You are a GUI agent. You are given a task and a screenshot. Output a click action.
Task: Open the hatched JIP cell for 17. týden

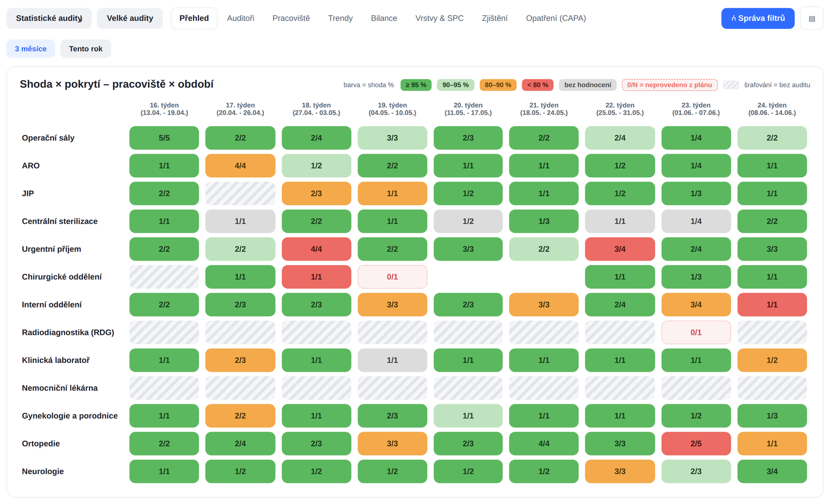240,194
